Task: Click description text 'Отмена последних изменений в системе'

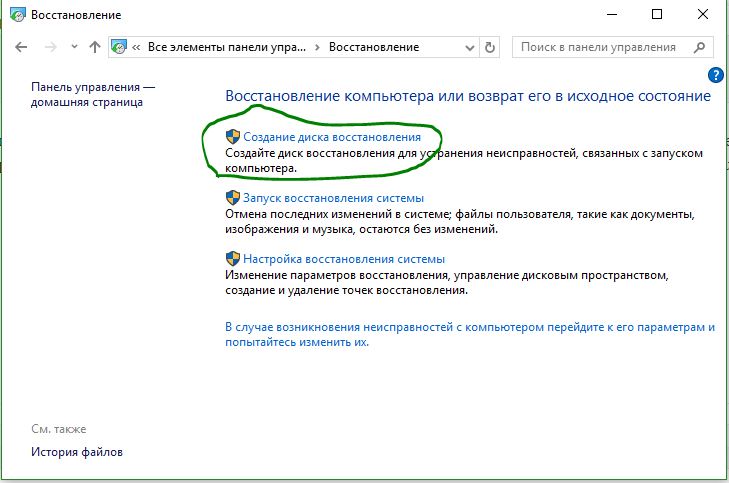Action: (338, 214)
